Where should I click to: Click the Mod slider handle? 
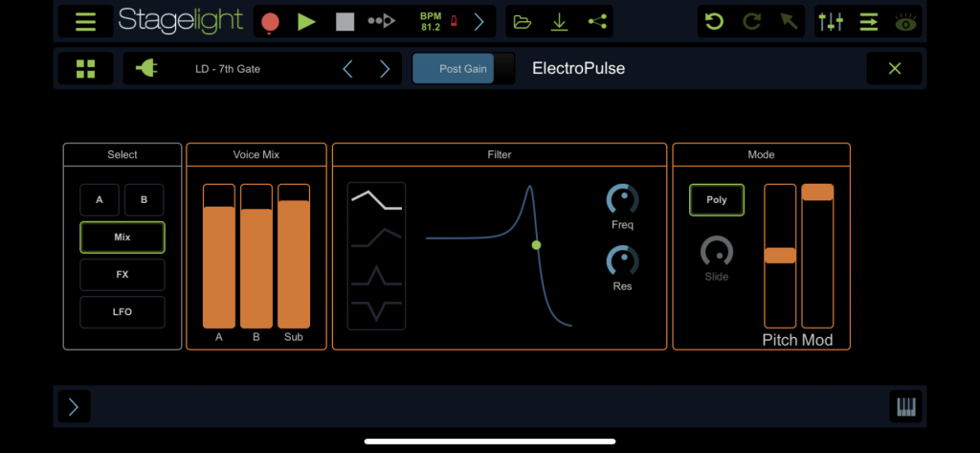click(x=817, y=193)
